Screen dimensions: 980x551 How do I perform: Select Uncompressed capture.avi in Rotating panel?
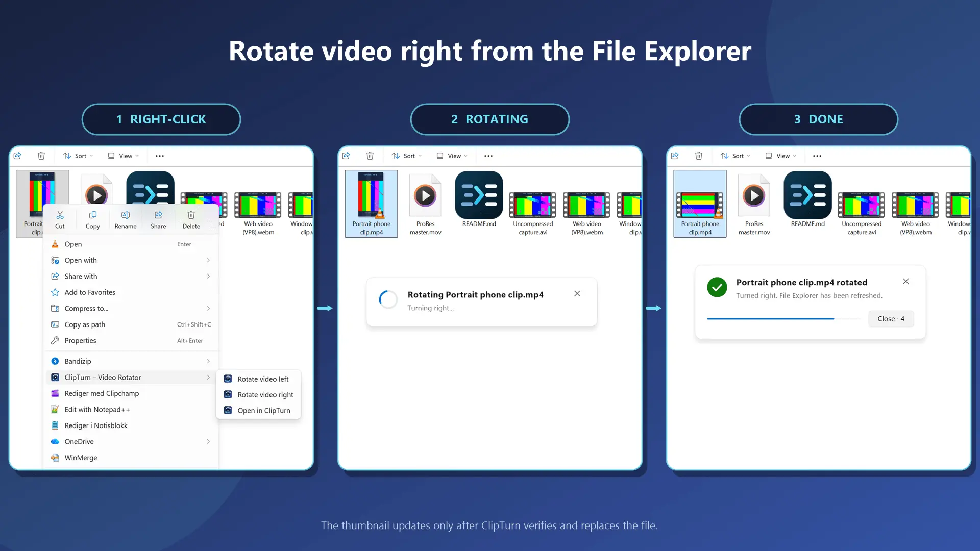tap(533, 213)
